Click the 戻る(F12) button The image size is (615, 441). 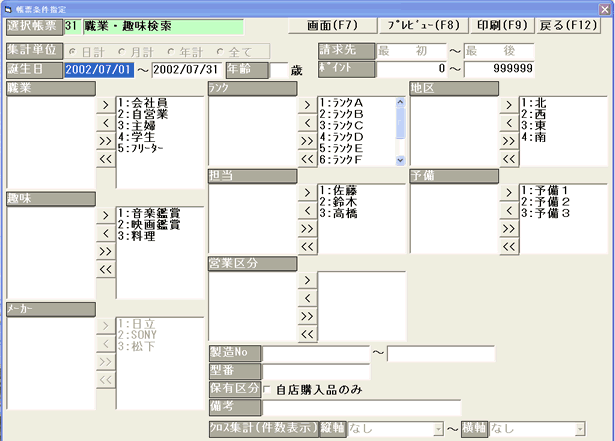(x=574, y=22)
